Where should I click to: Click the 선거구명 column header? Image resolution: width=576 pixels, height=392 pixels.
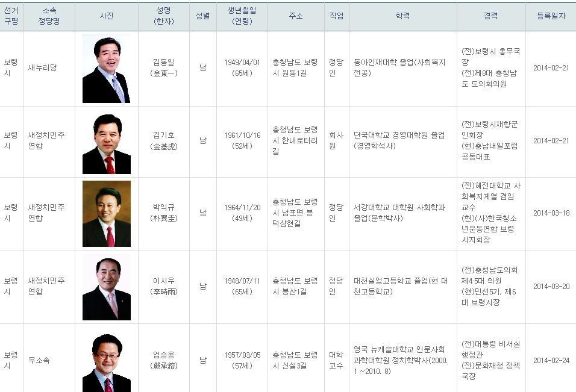coord(11,16)
